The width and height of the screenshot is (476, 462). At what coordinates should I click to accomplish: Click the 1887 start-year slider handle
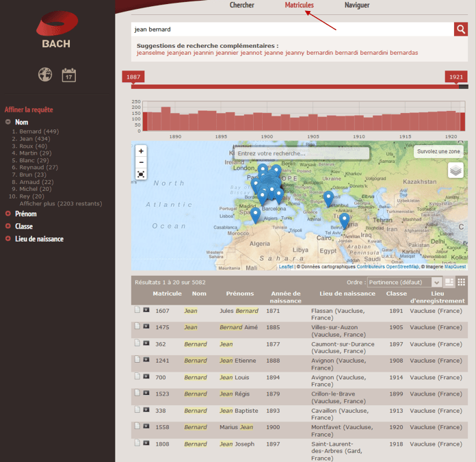(x=133, y=77)
